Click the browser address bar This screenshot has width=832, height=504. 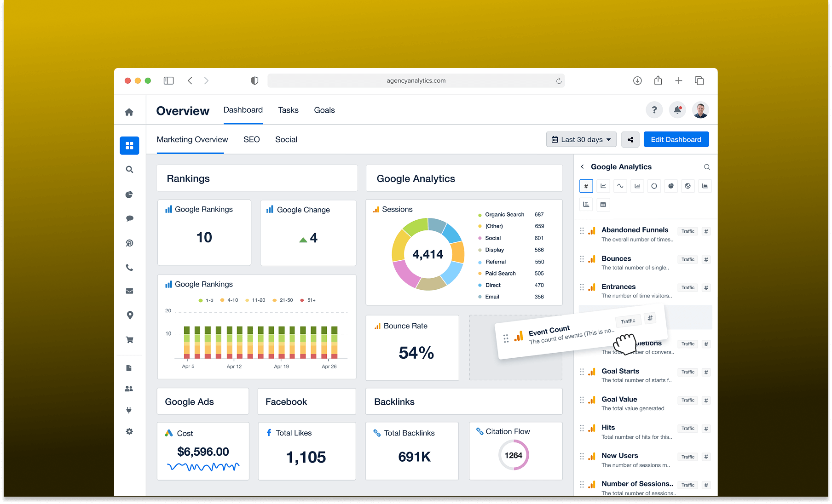tap(416, 80)
